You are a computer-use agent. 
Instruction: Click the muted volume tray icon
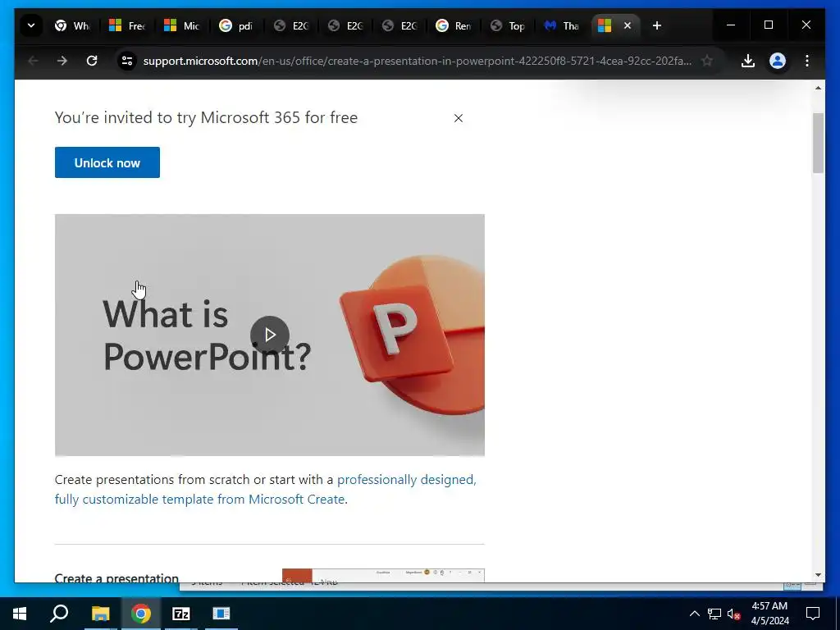coord(733,614)
